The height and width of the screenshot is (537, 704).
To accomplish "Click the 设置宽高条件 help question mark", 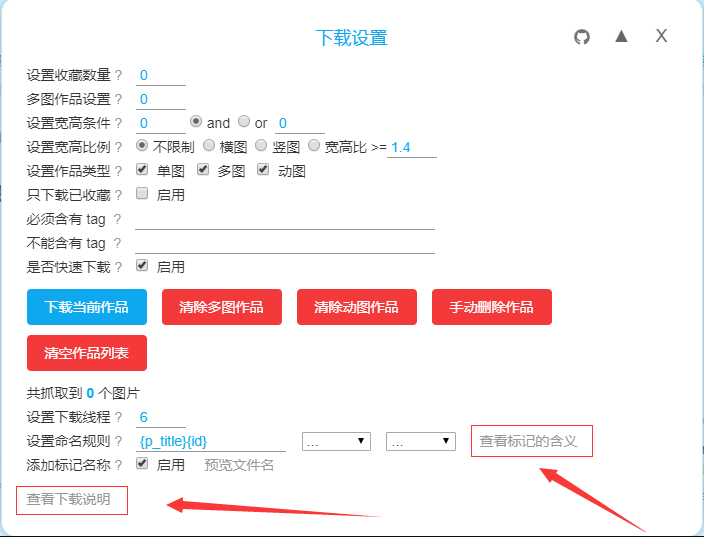I will pos(118,123).
